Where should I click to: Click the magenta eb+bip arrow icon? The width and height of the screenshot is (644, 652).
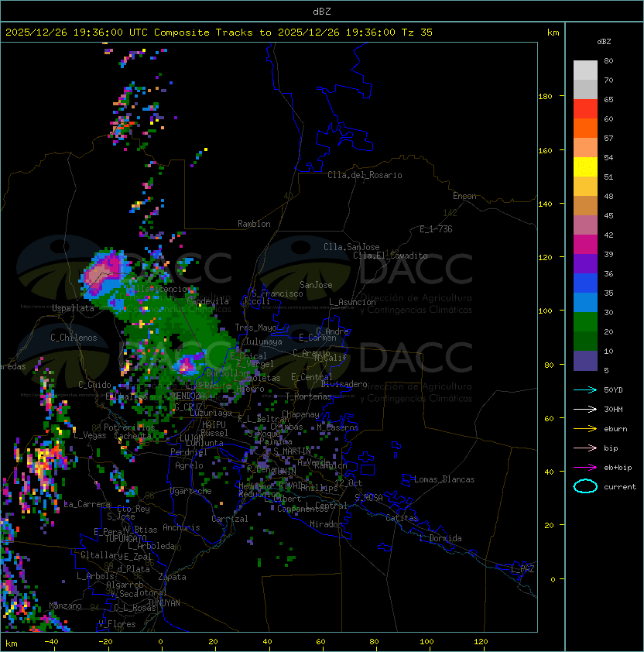(585, 468)
